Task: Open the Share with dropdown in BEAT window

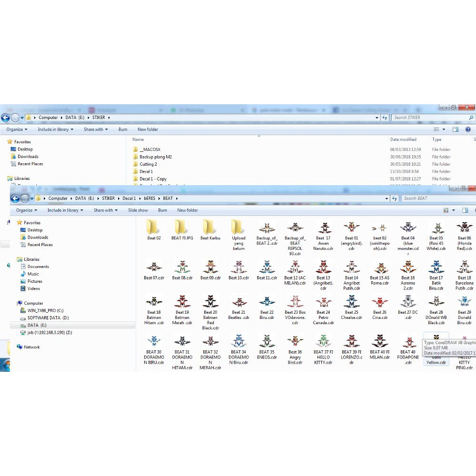Action: [x=106, y=210]
